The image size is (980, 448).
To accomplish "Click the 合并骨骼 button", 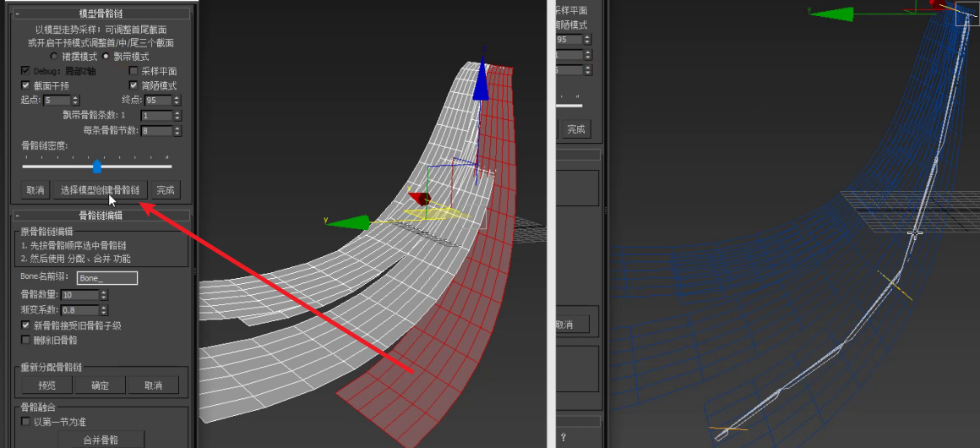I will pyautogui.click(x=101, y=440).
